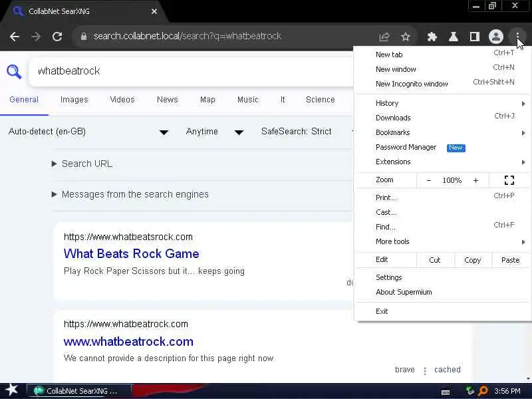Select the General results tab

[x=24, y=100]
